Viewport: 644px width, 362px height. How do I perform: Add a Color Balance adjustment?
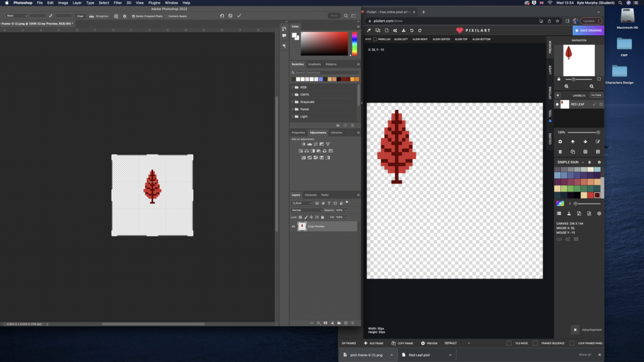click(x=306, y=151)
